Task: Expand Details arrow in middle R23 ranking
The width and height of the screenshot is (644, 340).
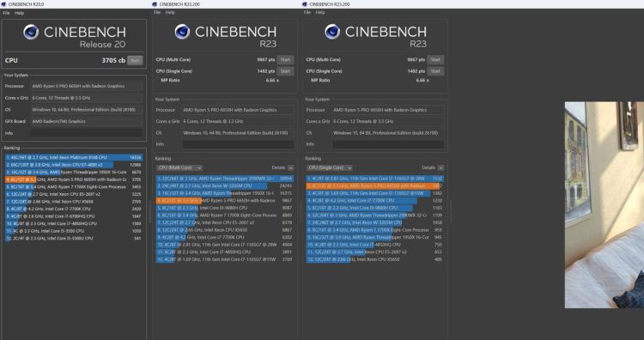Action: (x=291, y=167)
